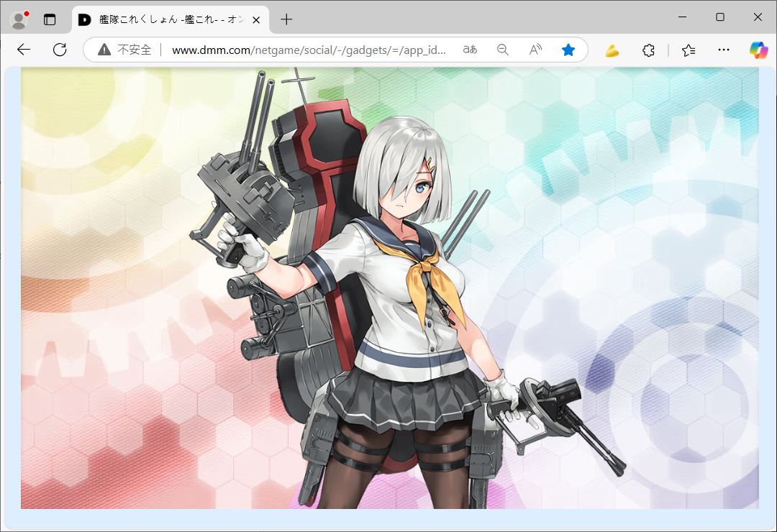Open Settings and more menu
777x532 pixels.
pos(724,50)
